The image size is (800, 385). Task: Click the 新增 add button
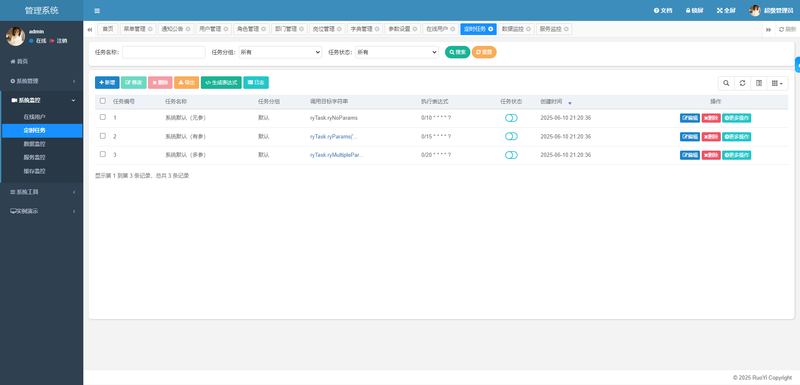[x=107, y=83]
